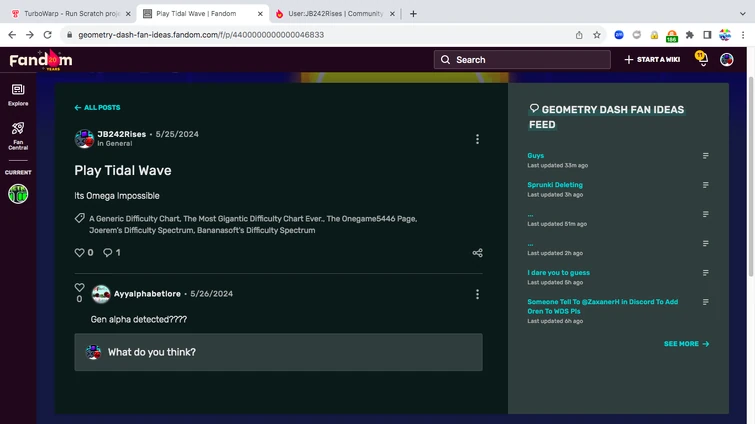
Task: Start a wiki from the header button
Action: coord(652,60)
